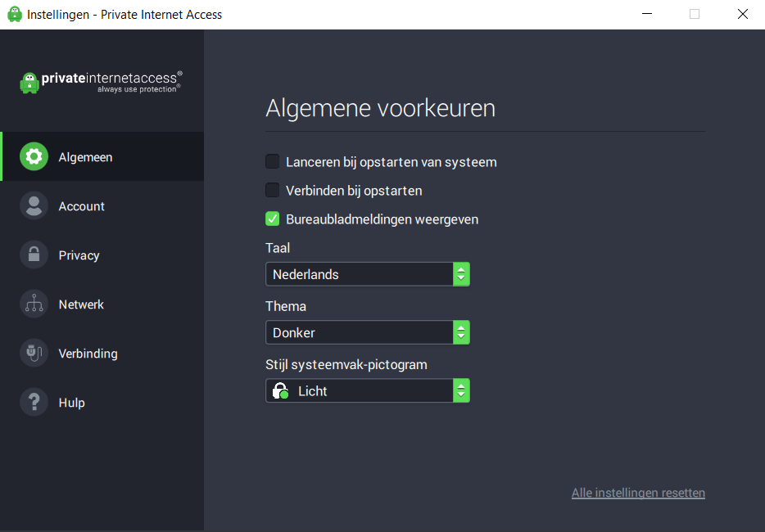Click green arrows of tray icon style dropdown
Viewport: 765px width, 532px height.
coord(461,390)
